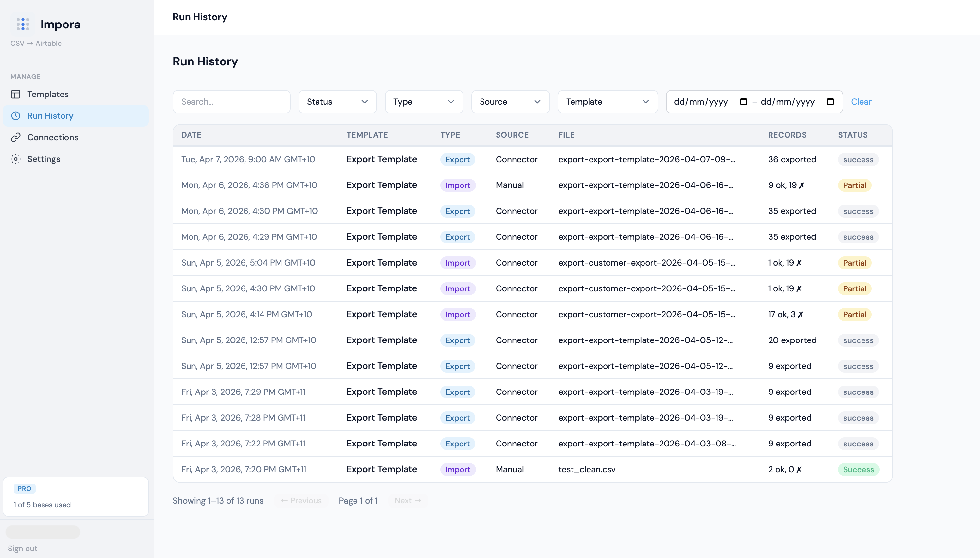Click the DATE column header
The height and width of the screenshot is (558, 980).
click(x=191, y=135)
